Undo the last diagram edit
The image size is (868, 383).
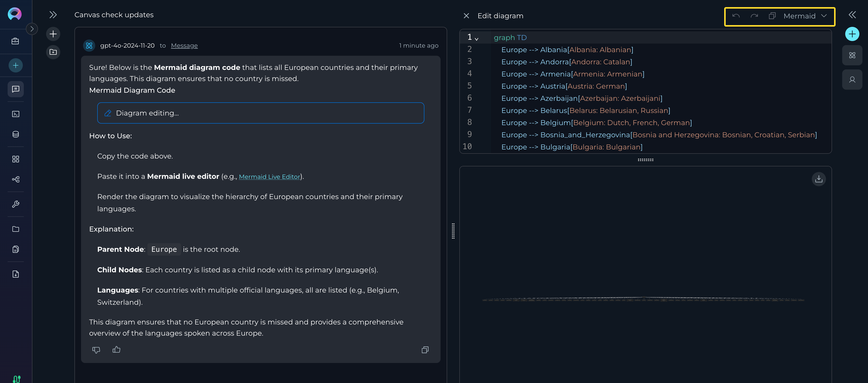pyautogui.click(x=736, y=16)
